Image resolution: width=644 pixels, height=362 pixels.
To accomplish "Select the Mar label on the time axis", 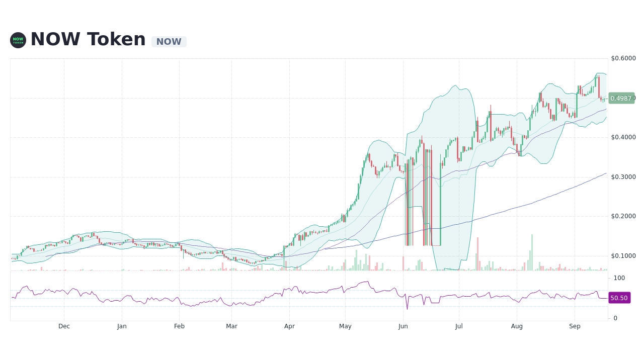I will pyautogui.click(x=231, y=326).
